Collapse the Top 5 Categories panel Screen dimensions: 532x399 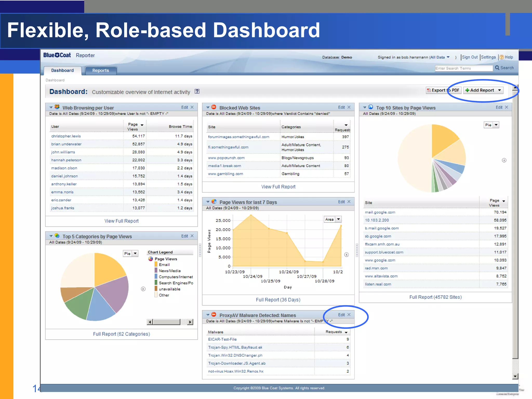click(51, 236)
